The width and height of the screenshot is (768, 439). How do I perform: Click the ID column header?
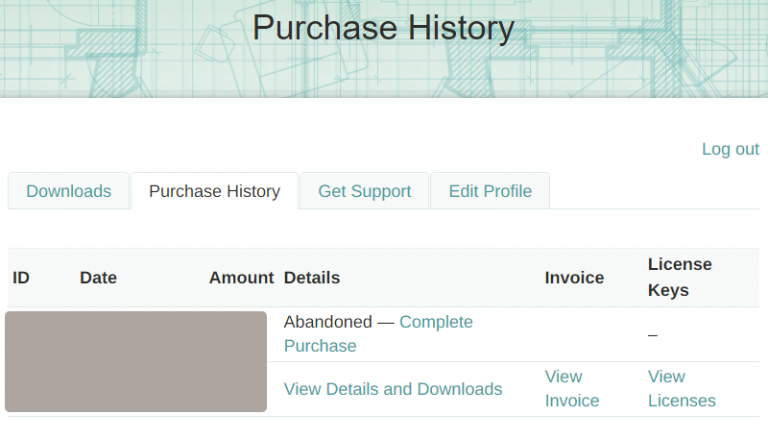click(21, 278)
